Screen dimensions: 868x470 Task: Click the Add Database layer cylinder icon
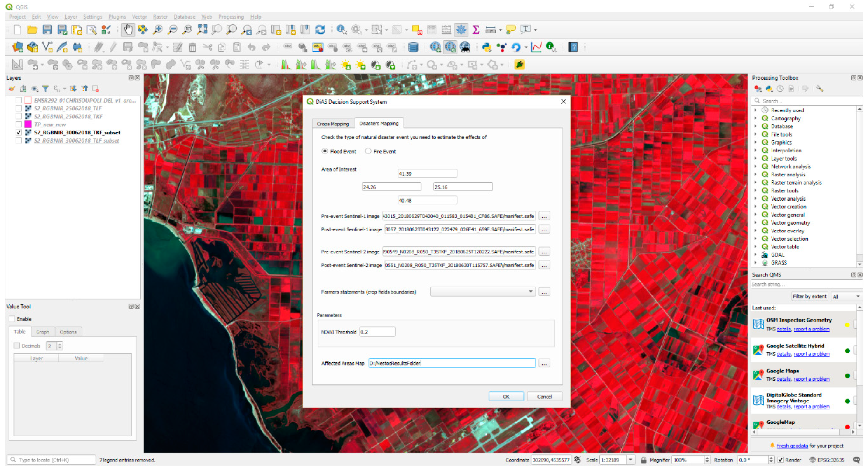pos(413,47)
